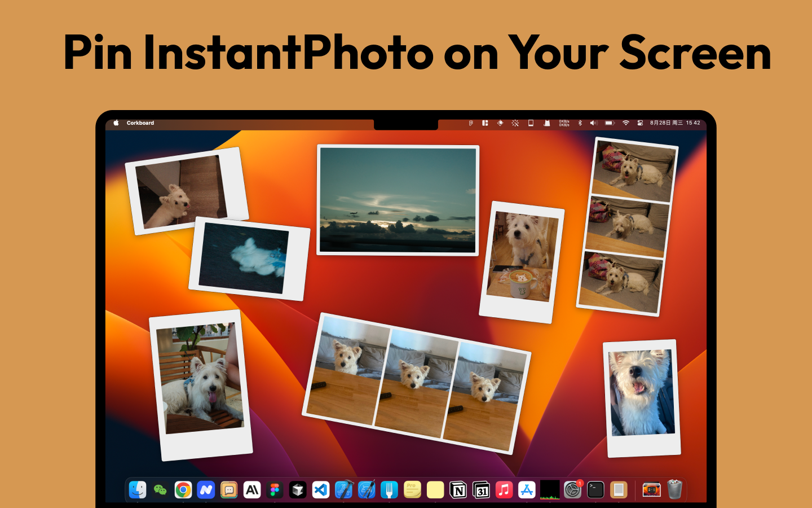Image resolution: width=812 pixels, height=508 pixels.
Task: Launch the Fork git client
Action: pos(390,489)
